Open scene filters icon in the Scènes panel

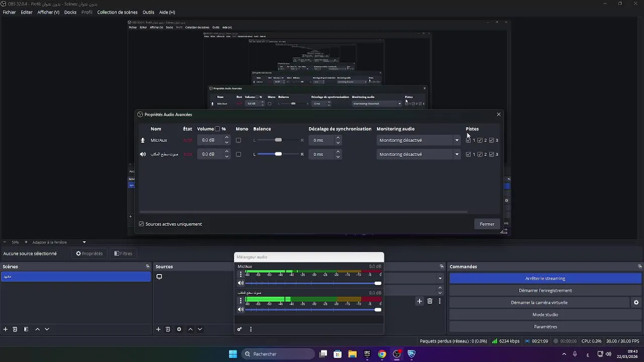tap(26, 329)
